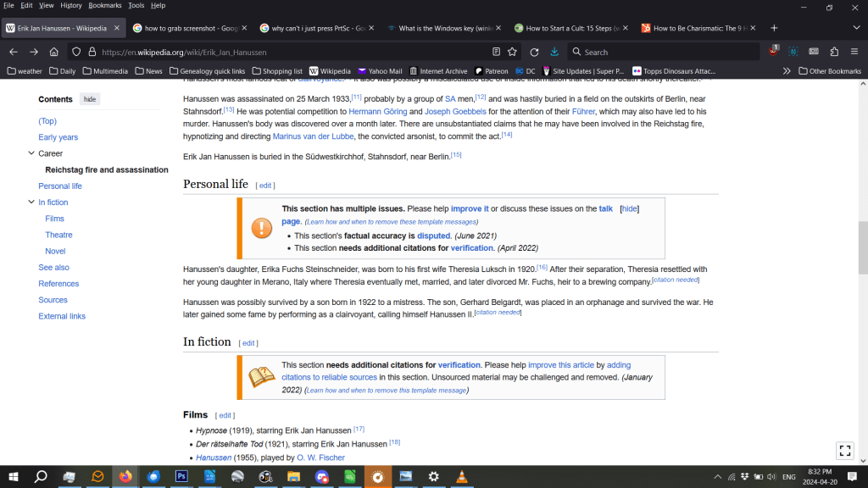The image size is (868, 488).
Task: Collapse the In fiction section in Contents
Action: [31, 202]
